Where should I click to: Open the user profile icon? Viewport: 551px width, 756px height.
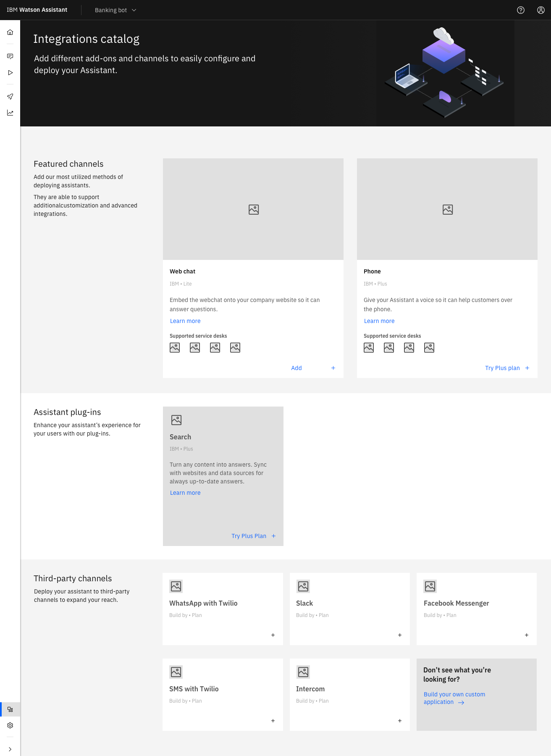click(541, 10)
